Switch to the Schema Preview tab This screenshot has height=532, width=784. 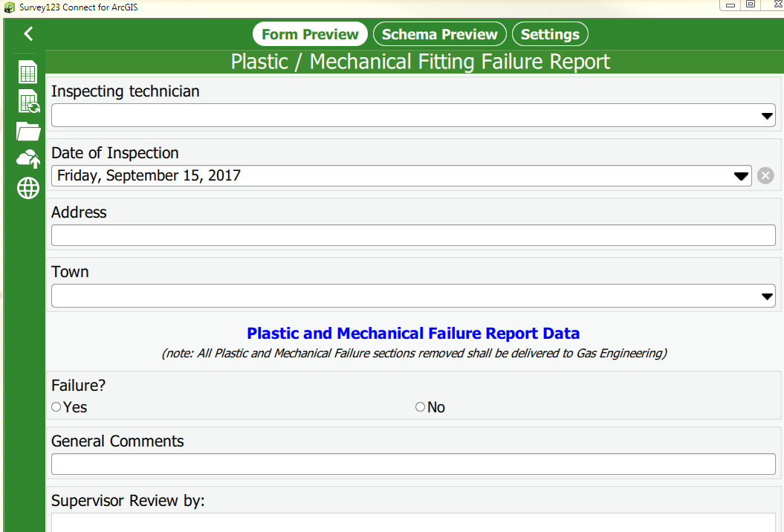[x=439, y=34]
